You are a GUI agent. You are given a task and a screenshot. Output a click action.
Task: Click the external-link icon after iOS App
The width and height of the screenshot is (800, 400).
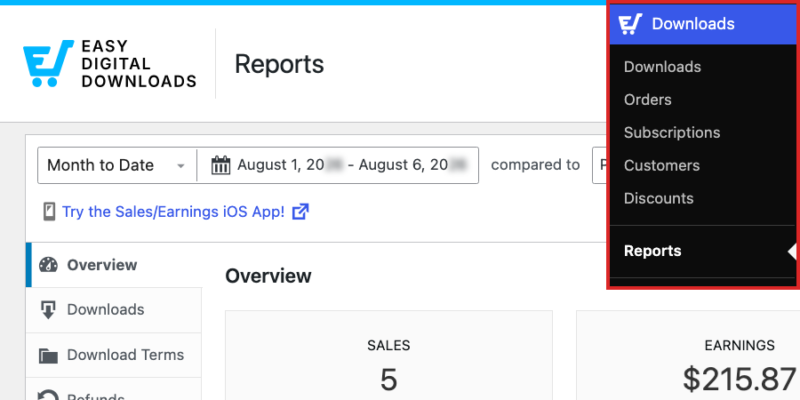tap(301, 211)
